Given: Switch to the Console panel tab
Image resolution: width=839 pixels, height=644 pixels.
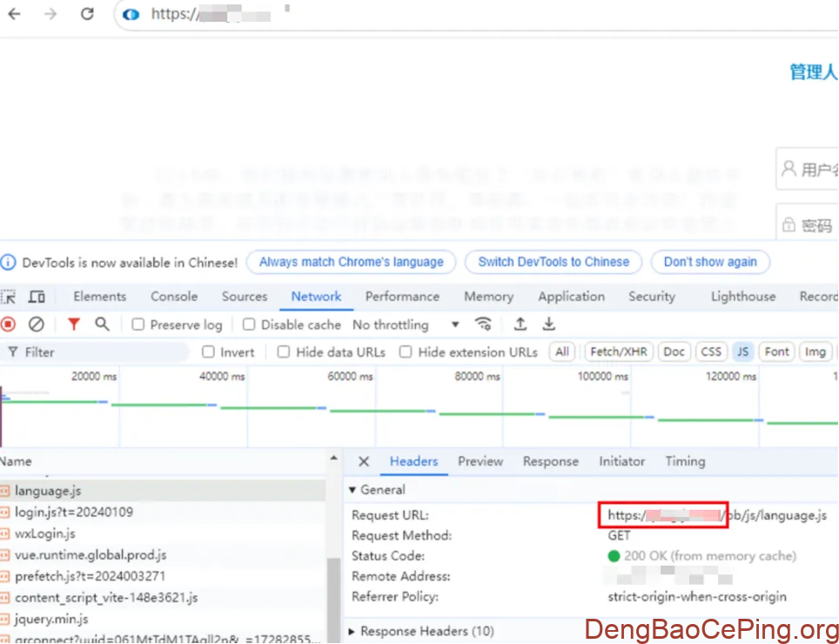Looking at the screenshot, I should [x=174, y=297].
